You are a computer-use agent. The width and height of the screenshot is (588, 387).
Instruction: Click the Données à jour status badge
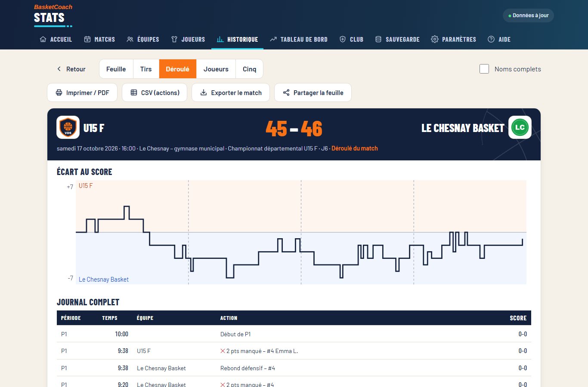[528, 15]
